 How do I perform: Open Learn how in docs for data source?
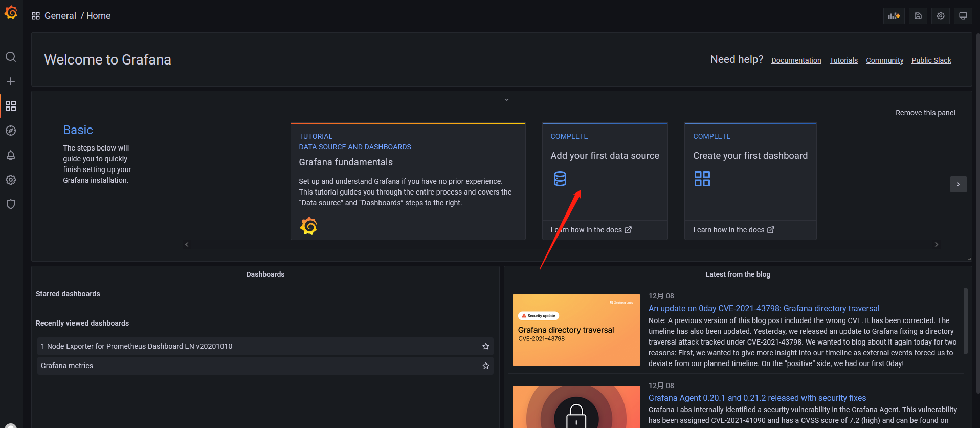(591, 230)
